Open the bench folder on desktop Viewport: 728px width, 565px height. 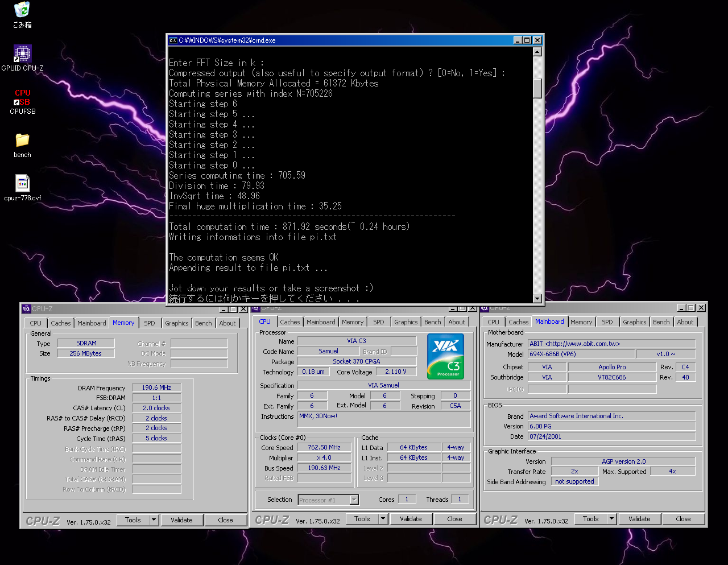22,140
